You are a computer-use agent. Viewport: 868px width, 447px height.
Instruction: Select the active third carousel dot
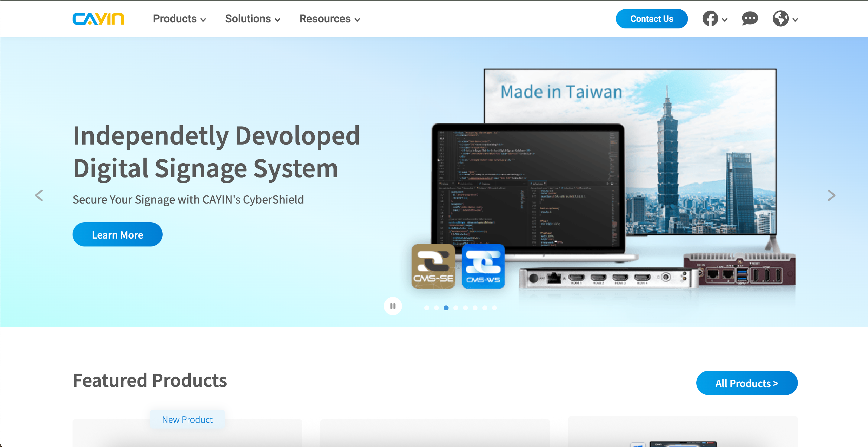point(446,308)
